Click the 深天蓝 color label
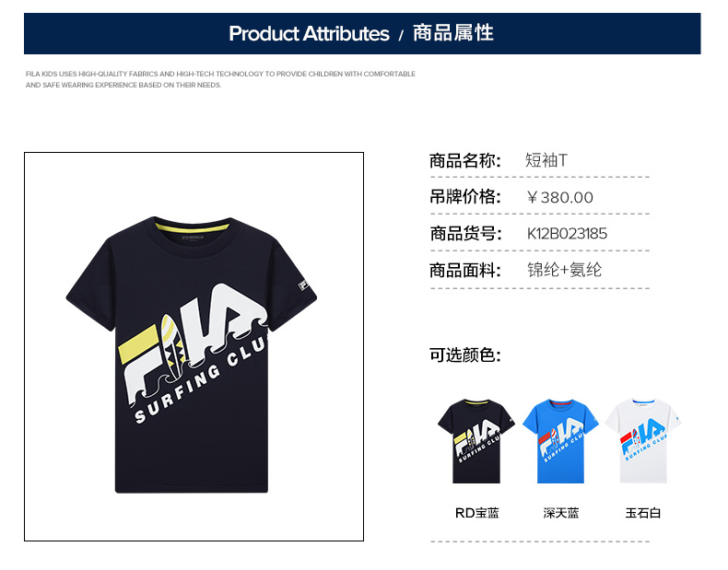The height and width of the screenshot is (570, 728). [x=561, y=513]
